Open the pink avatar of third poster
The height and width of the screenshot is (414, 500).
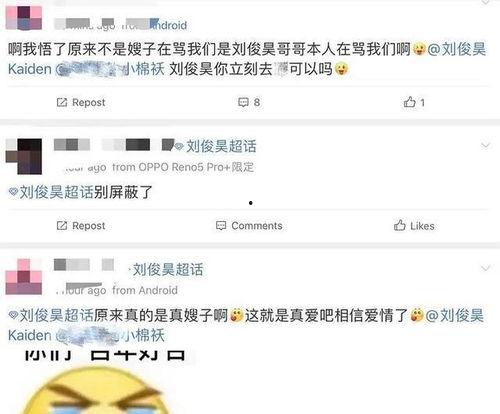click(x=24, y=277)
